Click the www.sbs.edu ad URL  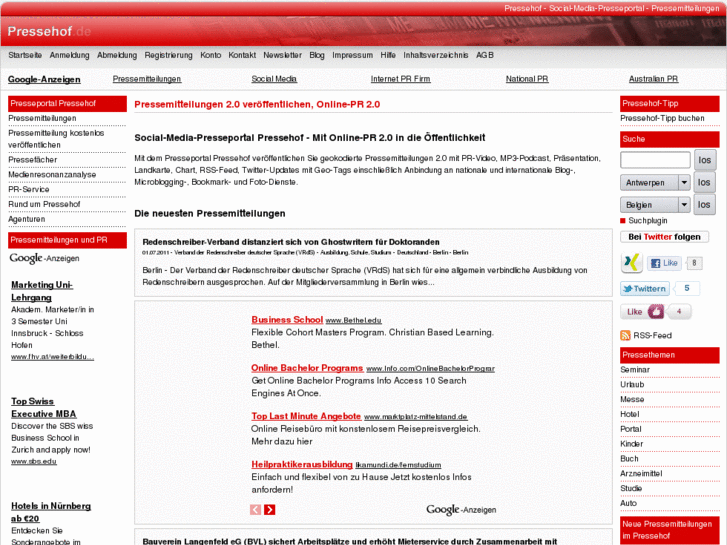pos(34,462)
